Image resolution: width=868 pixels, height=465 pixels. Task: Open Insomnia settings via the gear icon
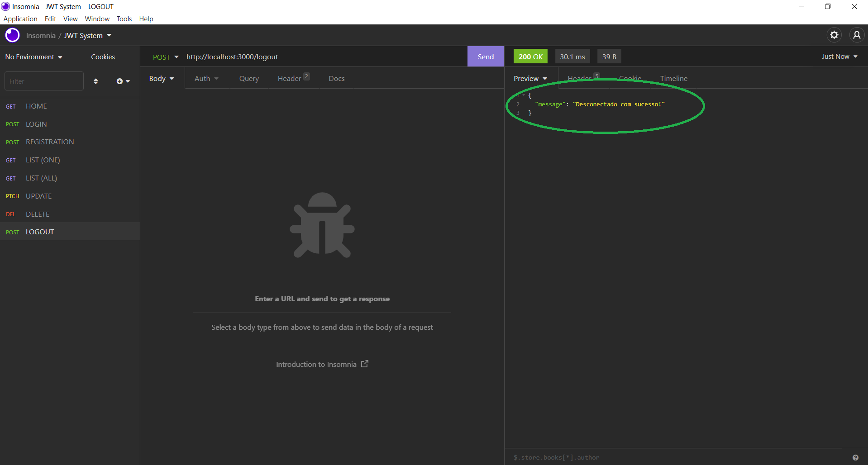[835, 35]
